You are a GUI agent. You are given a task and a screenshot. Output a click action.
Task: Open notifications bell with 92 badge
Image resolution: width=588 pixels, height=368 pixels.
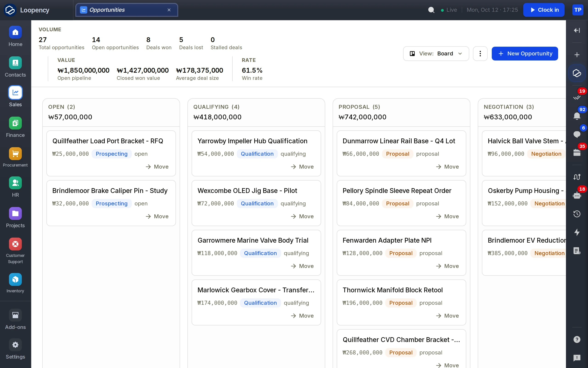(x=577, y=116)
